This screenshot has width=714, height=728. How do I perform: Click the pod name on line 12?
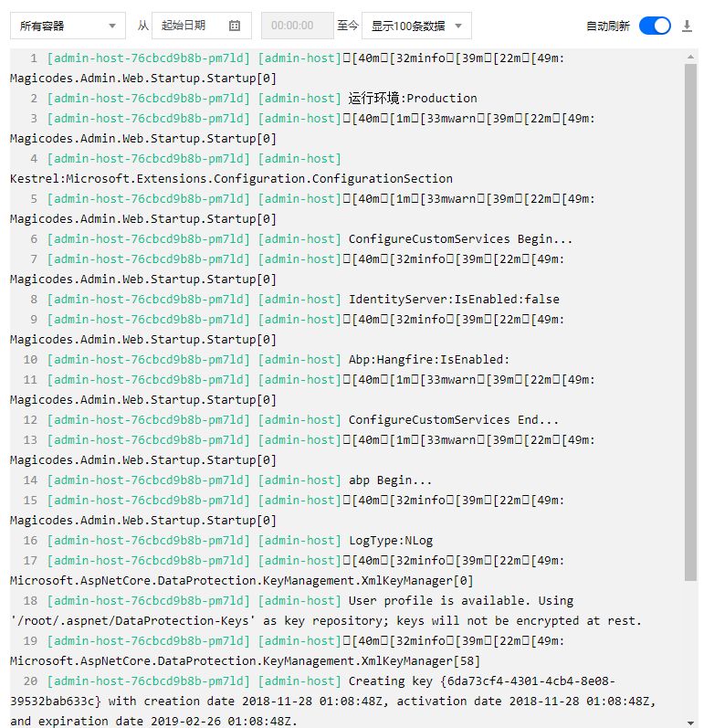148,420
